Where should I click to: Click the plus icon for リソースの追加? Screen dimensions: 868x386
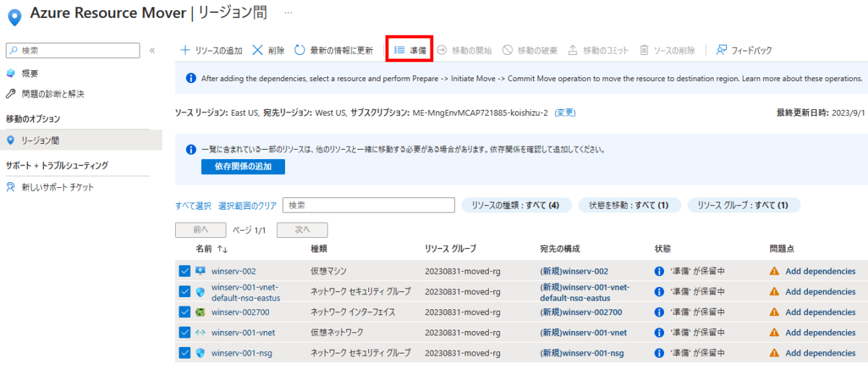pyautogui.click(x=185, y=50)
